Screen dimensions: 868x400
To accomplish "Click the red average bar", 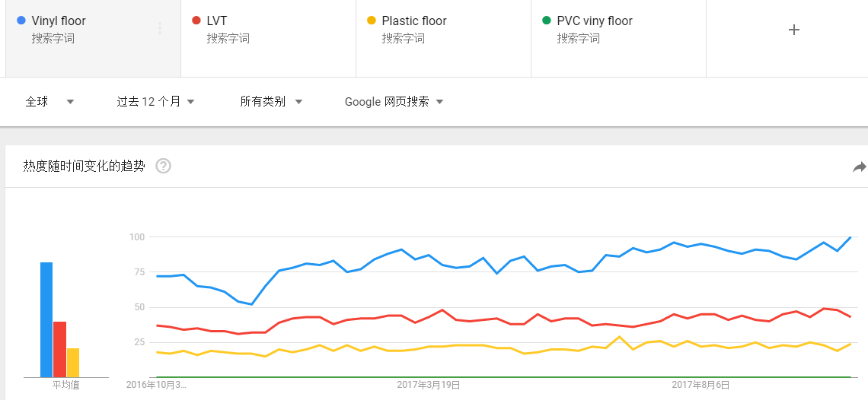I will 60,349.
